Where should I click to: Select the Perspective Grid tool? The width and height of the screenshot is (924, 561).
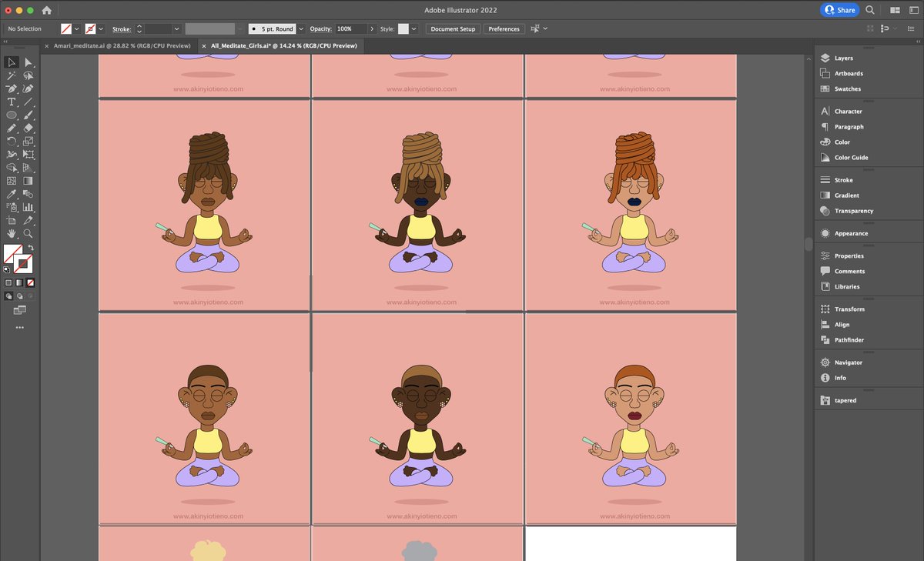pyautogui.click(x=28, y=167)
